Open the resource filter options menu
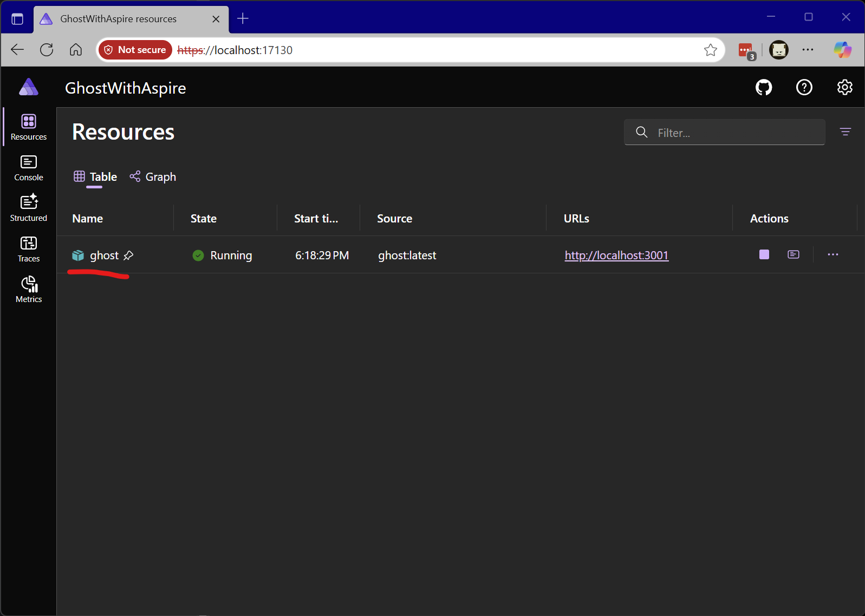The image size is (865, 616). 845,132
